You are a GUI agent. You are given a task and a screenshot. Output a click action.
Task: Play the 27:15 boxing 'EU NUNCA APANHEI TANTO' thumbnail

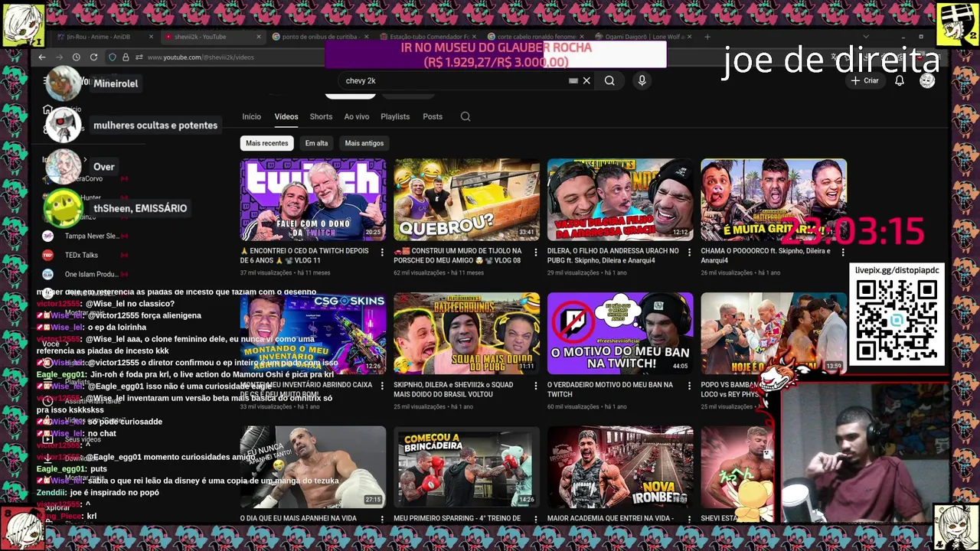click(x=313, y=468)
